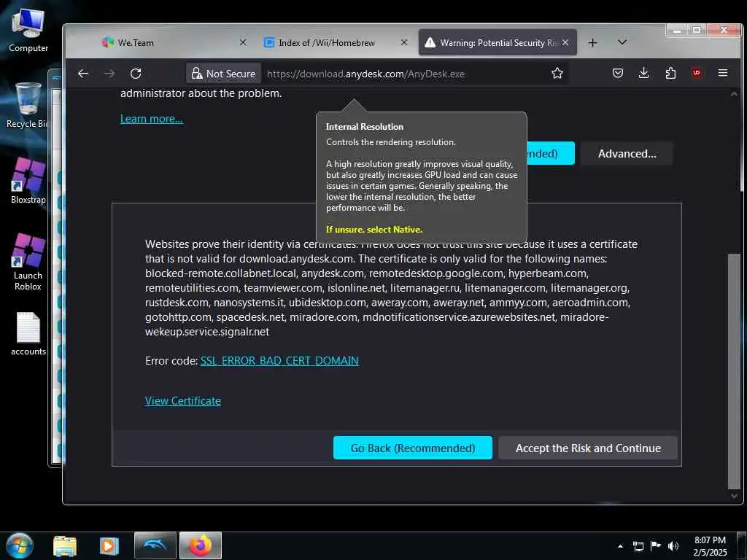Click the Not Secure lock indicator
Screen dimensions: 747x560
(x=223, y=74)
